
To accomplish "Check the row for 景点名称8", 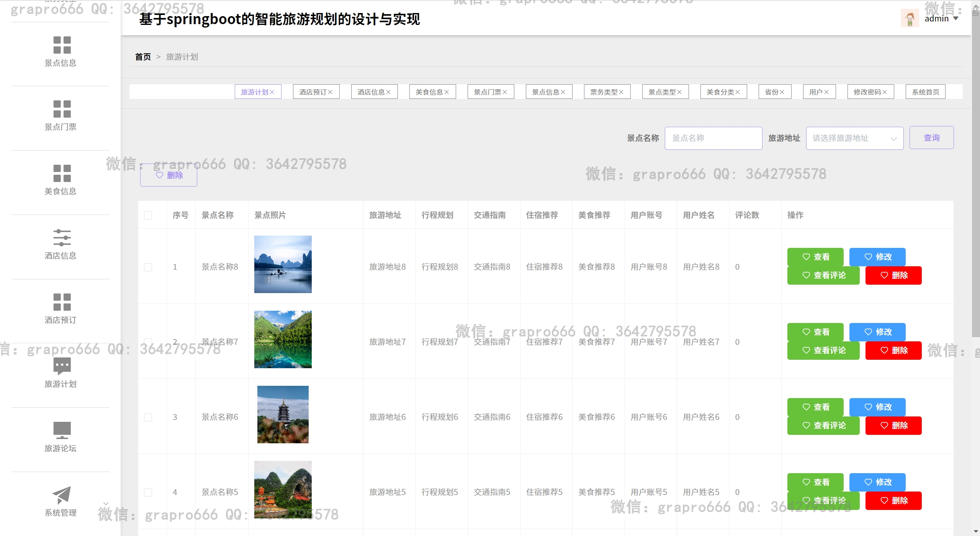I will (x=148, y=267).
